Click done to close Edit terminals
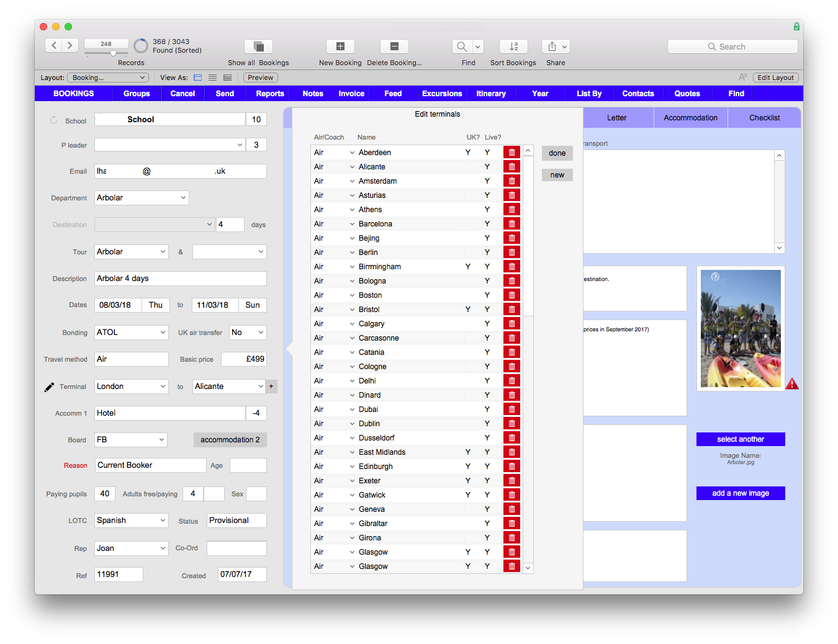 (557, 153)
